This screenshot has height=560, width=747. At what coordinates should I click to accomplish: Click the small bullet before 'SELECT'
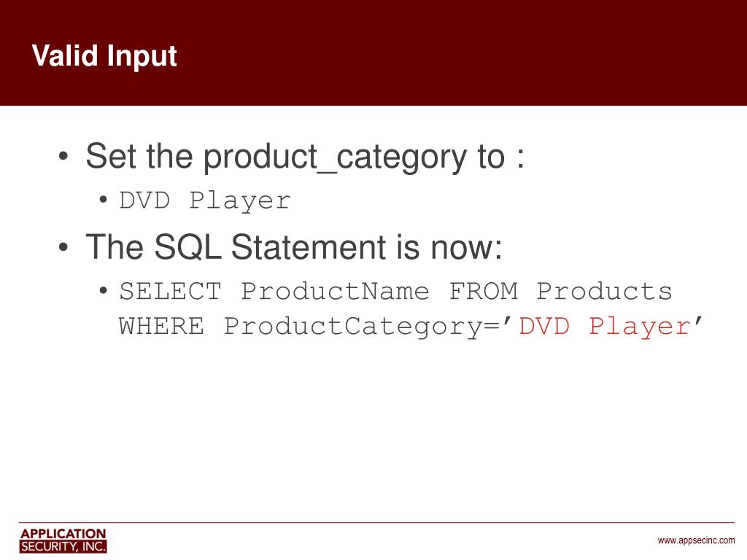[104, 290]
